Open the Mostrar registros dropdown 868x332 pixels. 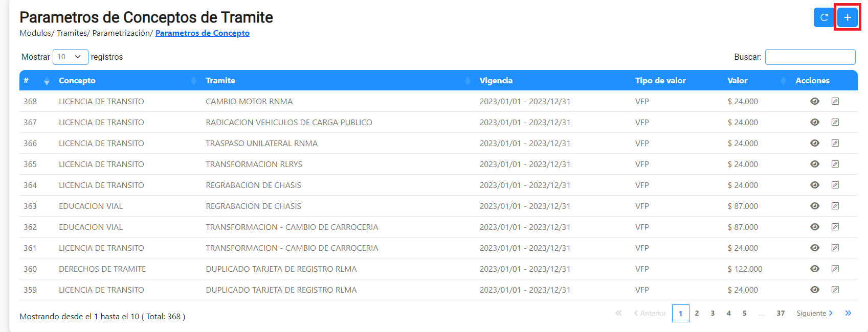tap(71, 57)
